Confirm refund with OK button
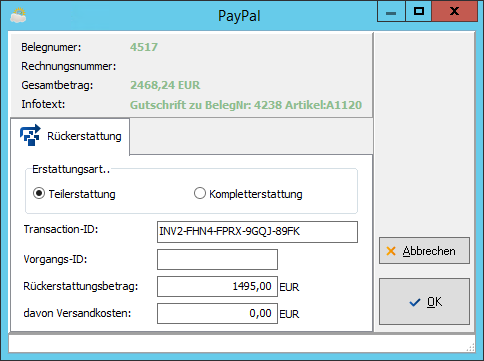Screen dimensions: 484x361 424,302
